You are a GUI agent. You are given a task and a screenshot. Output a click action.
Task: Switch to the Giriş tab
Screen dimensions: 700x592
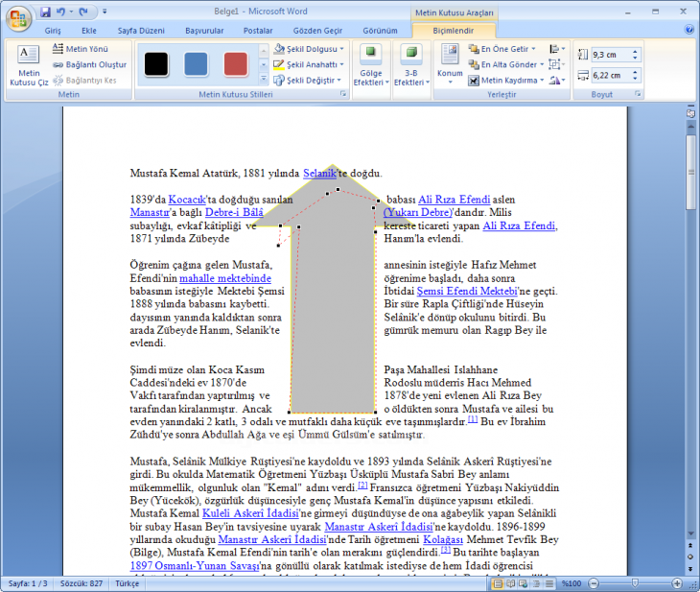pyautogui.click(x=53, y=31)
